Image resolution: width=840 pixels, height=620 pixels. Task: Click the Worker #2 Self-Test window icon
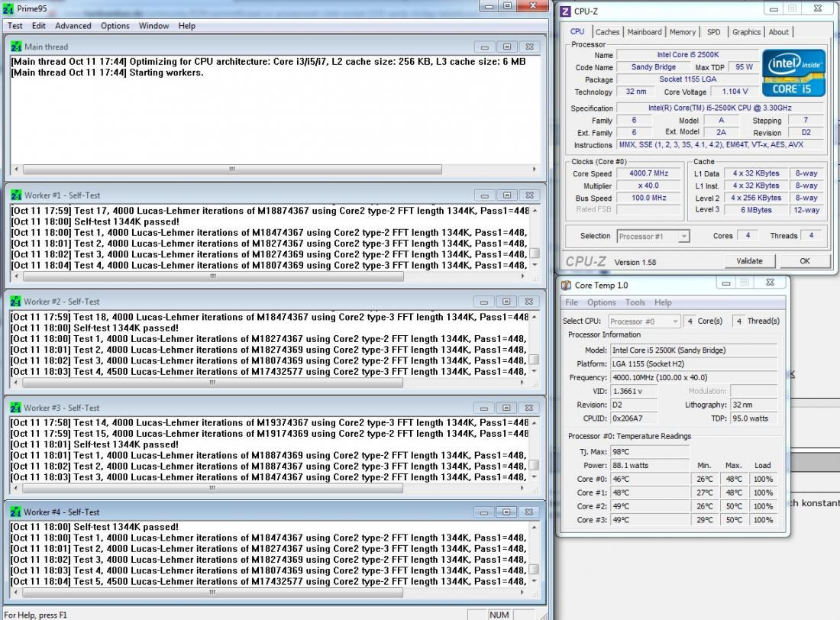[x=16, y=301]
